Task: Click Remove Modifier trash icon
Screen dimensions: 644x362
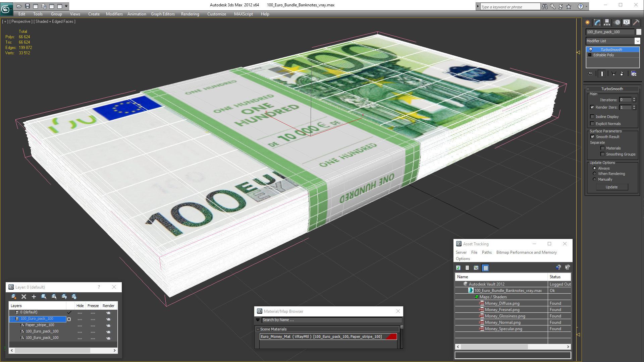Action: (x=622, y=74)
